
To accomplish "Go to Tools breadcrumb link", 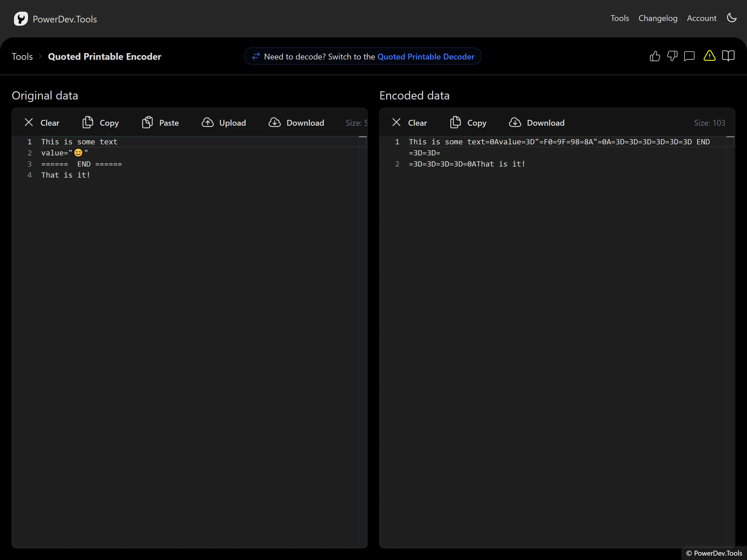I will point(22,56).
